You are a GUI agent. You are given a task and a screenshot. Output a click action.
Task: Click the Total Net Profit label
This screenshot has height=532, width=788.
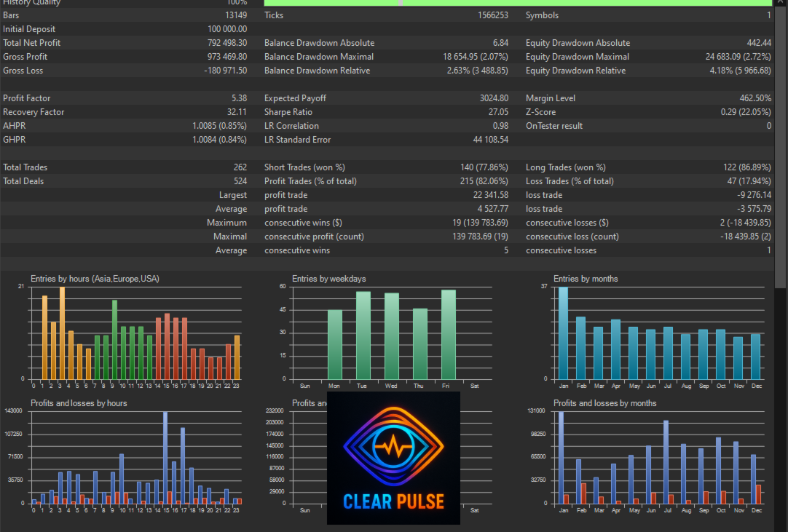click(31, 43)
